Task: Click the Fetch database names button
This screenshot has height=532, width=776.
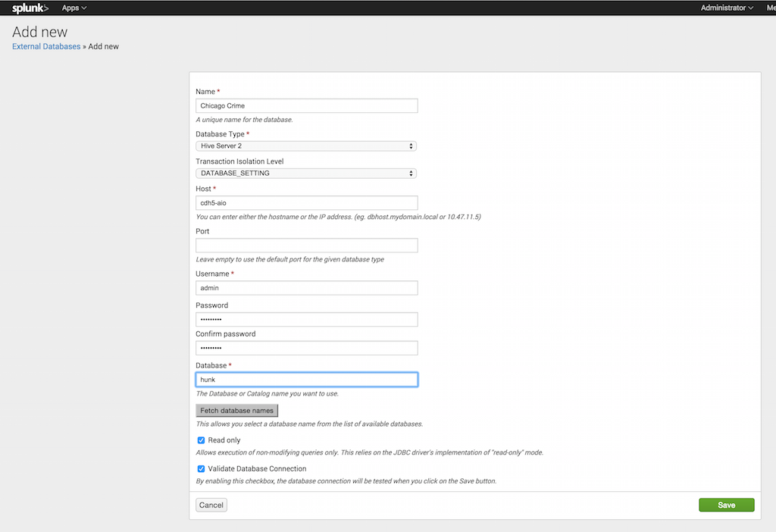Action: click(236, 410)
